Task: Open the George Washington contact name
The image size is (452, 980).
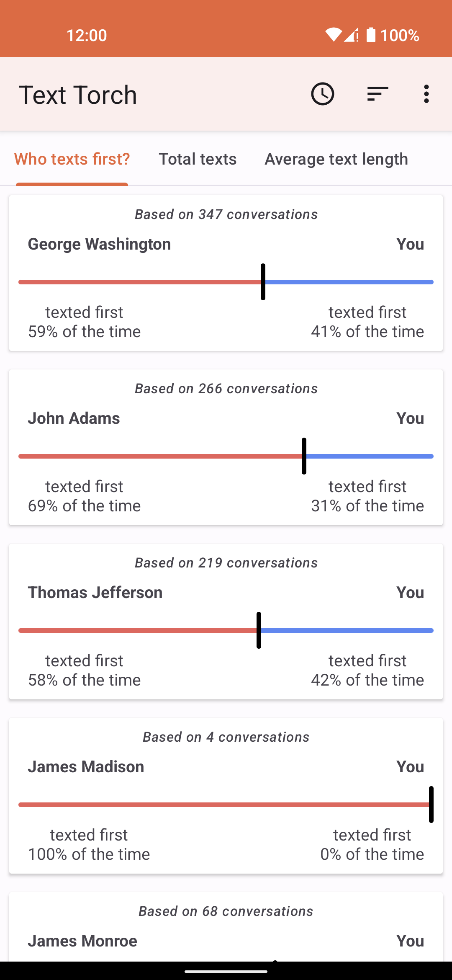Action: [x=99, y=244]
